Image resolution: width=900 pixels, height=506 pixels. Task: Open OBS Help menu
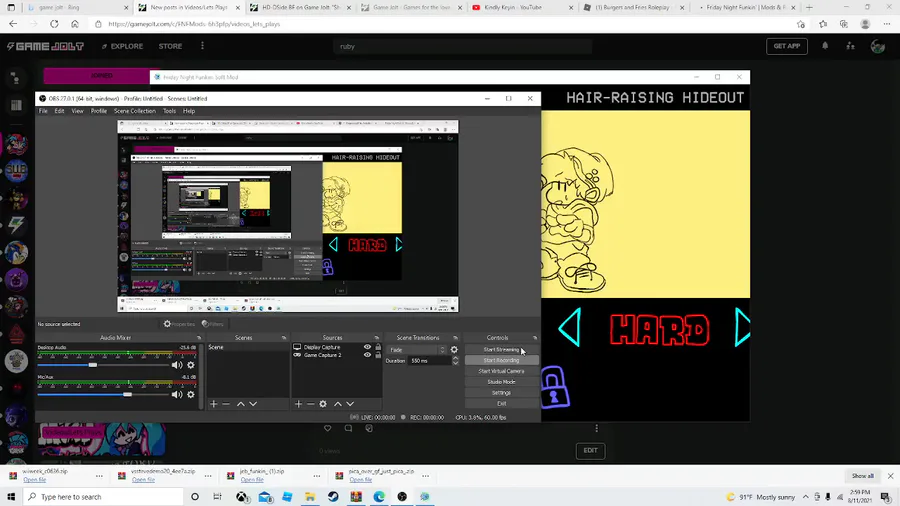coord(189,111)
